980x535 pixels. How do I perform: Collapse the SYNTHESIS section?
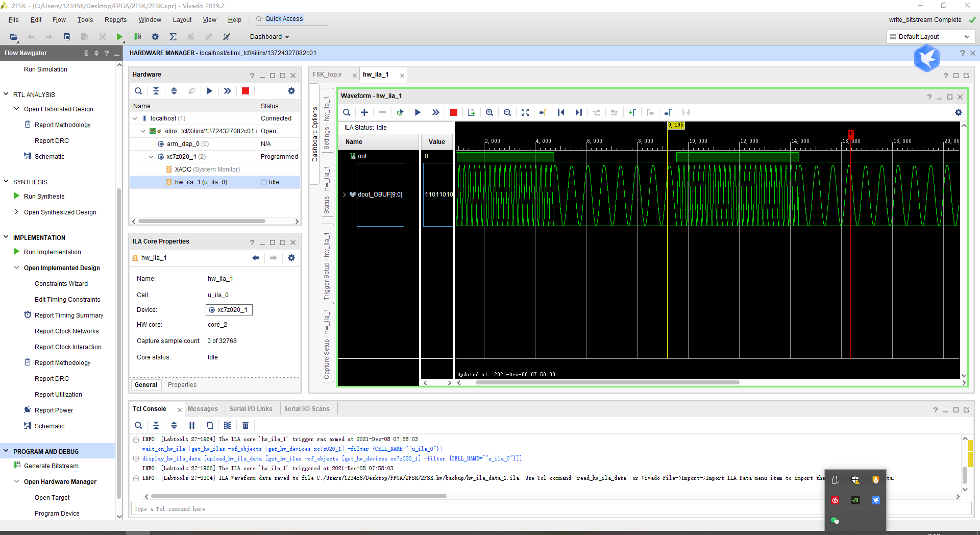6,182
